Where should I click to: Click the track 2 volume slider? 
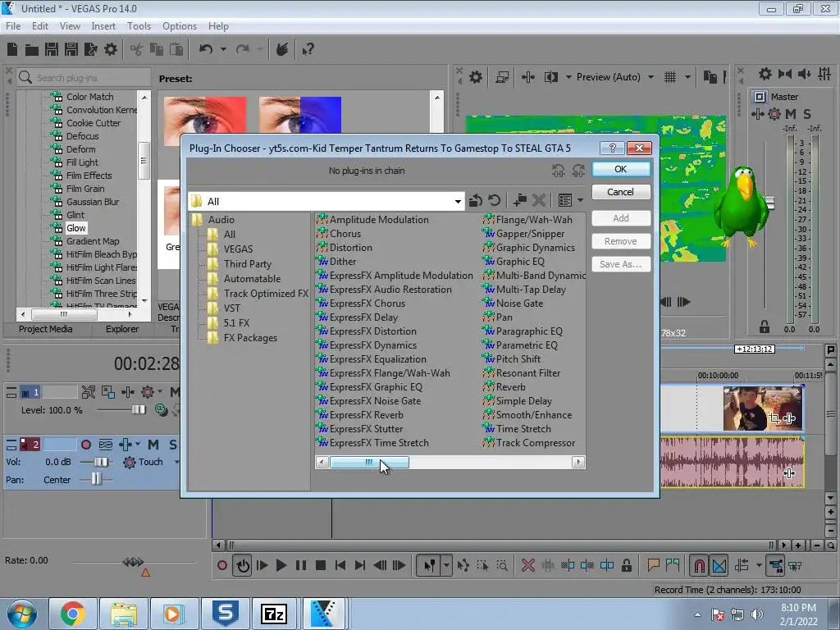pos(101,462)
